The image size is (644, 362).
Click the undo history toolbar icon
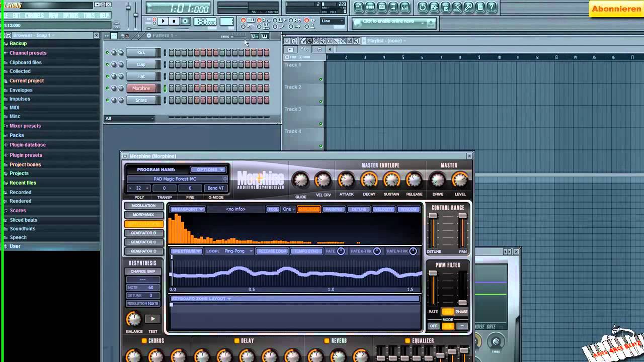click(423, 7)
